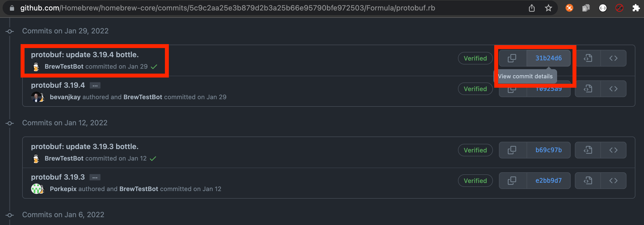Click the Verified badge on protobuf 3.19.3
The height and width of the screenshot is (225, 644).
475,180
